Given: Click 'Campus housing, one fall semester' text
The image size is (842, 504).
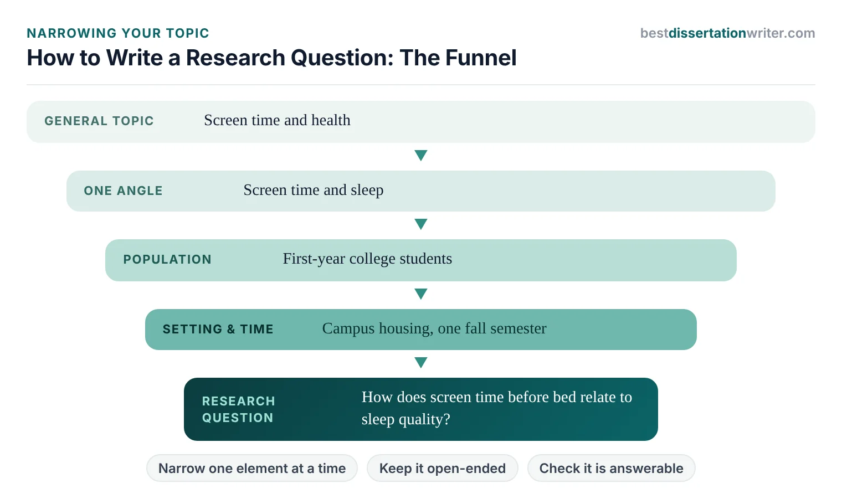Looking at the screenshot, I should pos(434,328).
